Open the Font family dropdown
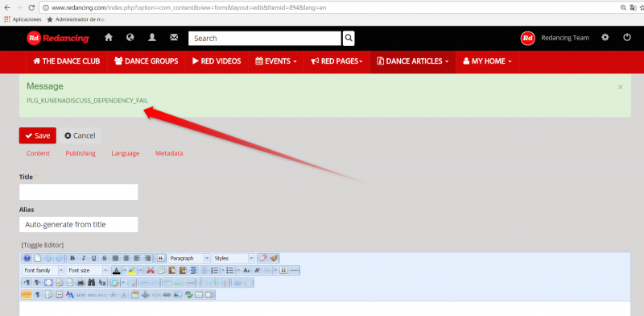 click(43, 270)
